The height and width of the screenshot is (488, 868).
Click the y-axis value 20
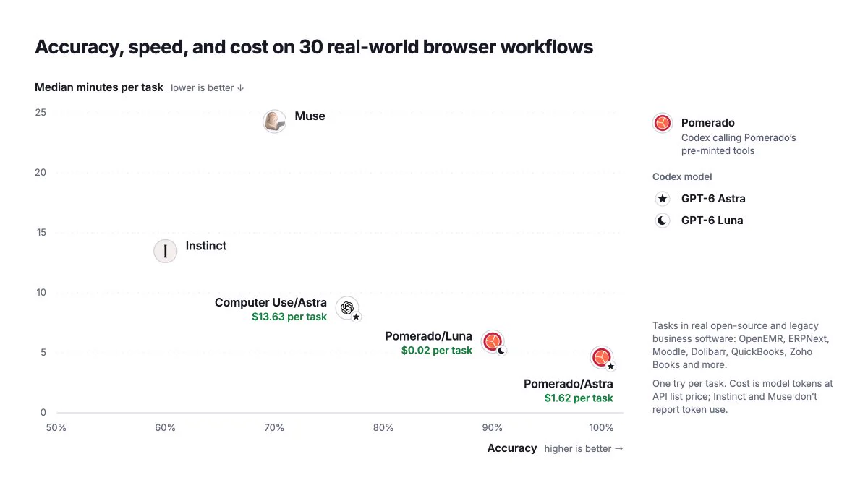(41, 172)
